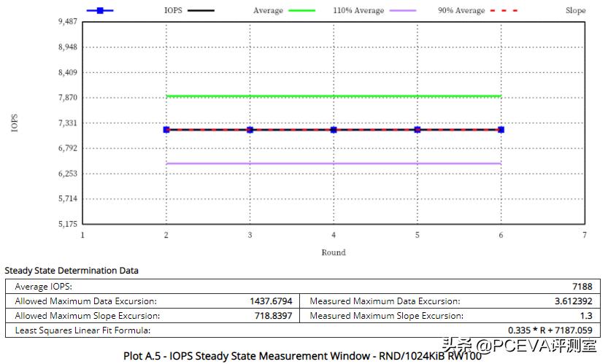608x364 pixels.
Task: Click 'Measured Maximum Data Excursion:' label
Action: click(385, 301)
